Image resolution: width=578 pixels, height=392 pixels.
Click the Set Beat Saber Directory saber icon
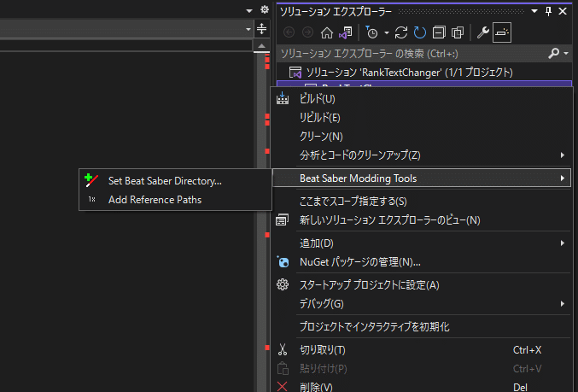(91, 180)
